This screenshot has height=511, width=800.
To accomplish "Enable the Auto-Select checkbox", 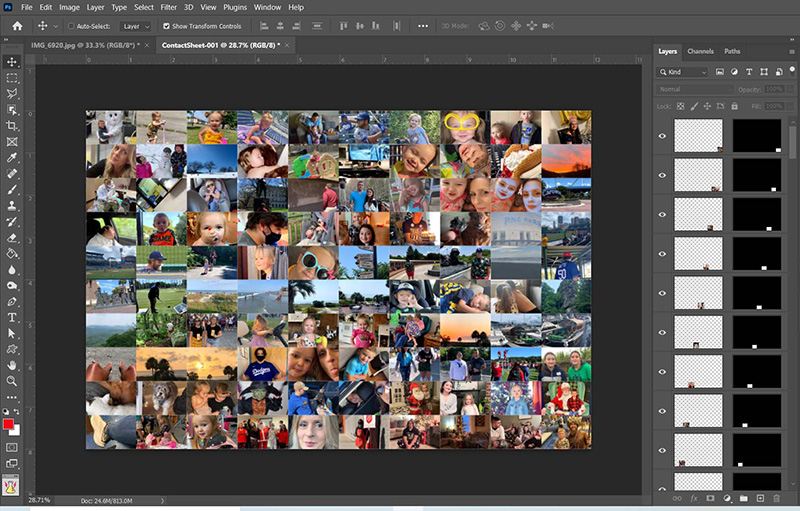I will click(71, 26).
